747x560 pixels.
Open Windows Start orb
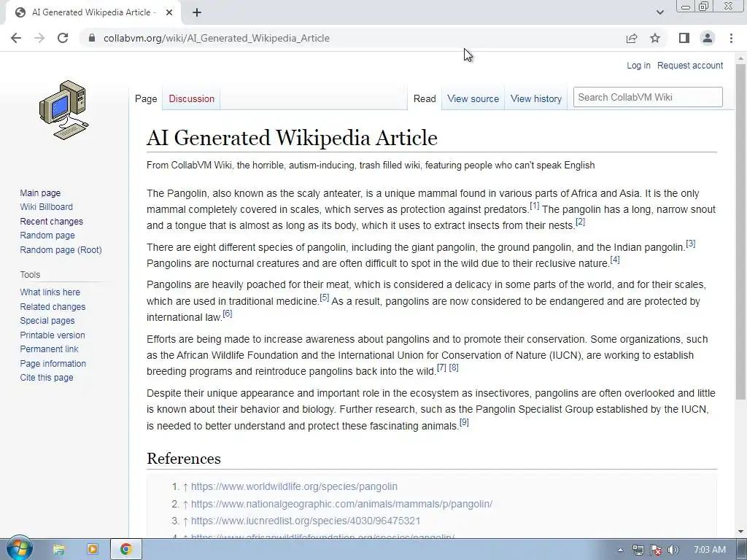(19, 548)
